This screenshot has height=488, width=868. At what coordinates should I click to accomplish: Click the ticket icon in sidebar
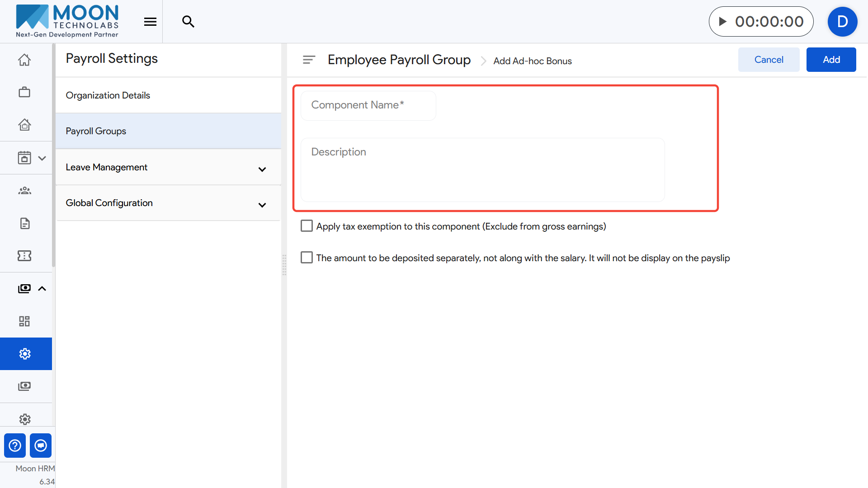(24, 256)
